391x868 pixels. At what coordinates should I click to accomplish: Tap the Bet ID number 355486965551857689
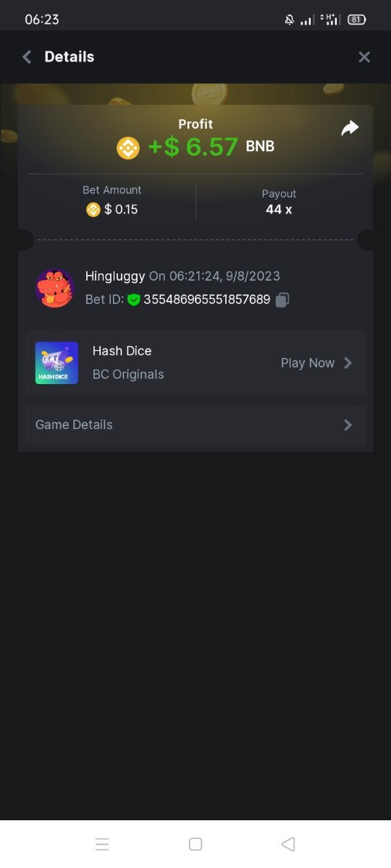[207, 299]
